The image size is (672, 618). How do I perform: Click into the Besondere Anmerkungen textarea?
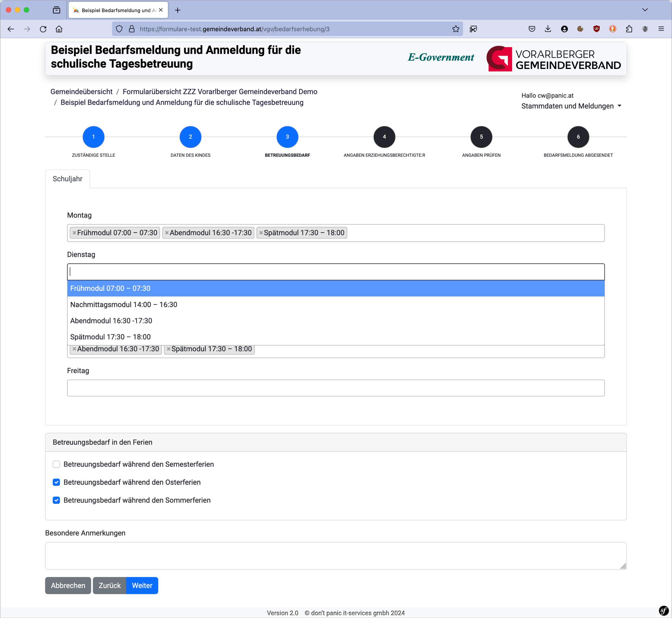(336, 556)
